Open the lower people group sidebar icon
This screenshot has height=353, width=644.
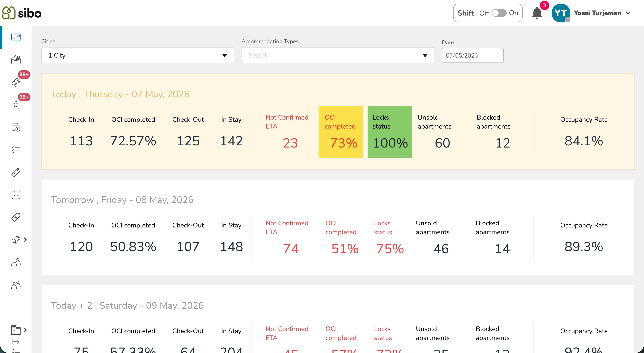coord(16,285)
